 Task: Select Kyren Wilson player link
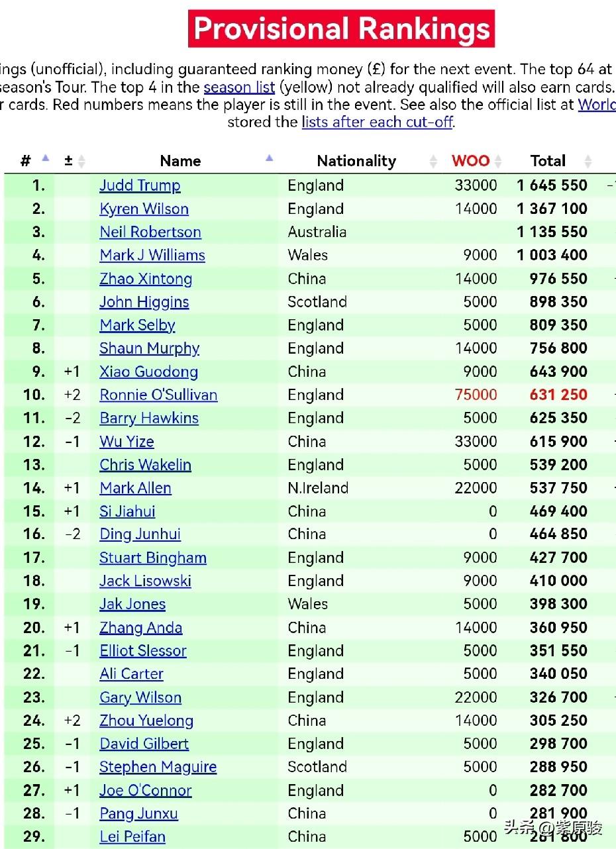pyautogui.click(x=144, y=209)
